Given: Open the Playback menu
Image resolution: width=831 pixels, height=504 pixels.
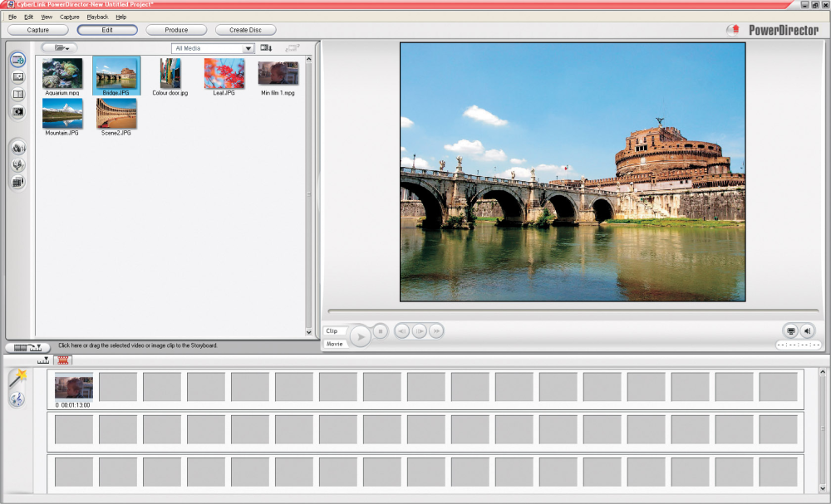Looking at the screenshot, I should (97, 17).
